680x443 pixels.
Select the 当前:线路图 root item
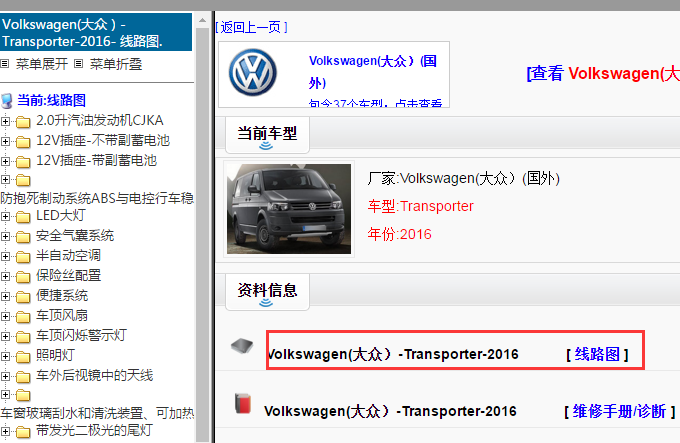pyautogui.click(x=51, y=101)
